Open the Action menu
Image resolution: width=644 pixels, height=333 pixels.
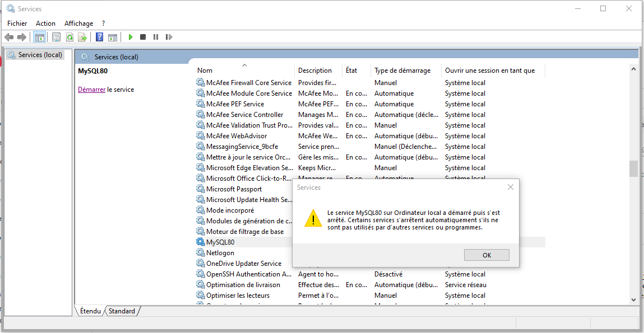point(45,24)
